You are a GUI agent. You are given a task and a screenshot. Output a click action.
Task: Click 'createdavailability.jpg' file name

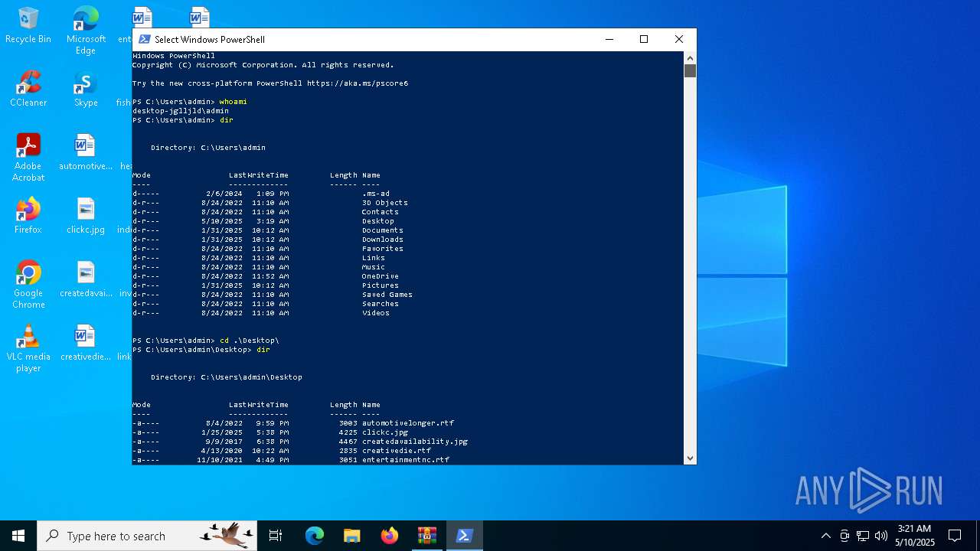415,442
